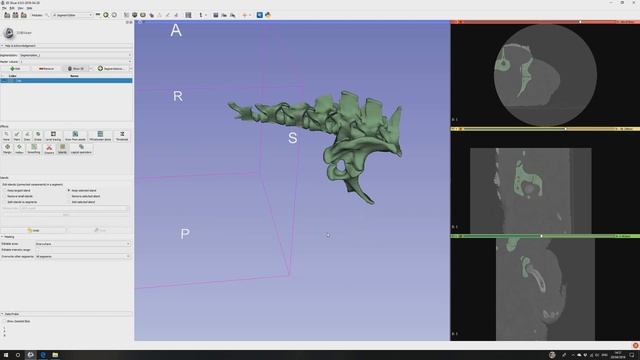Click the previous module arrow icon
This screenshot has width=640, height=360.
(106, 15)
